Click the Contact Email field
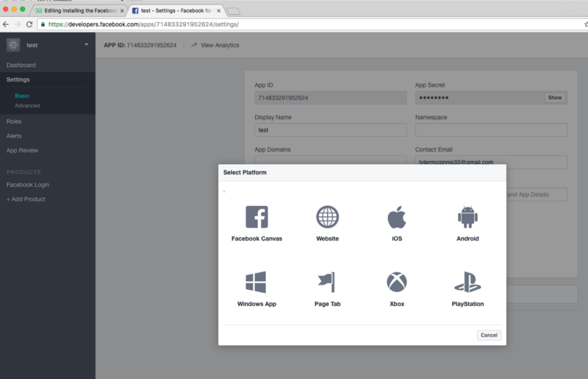The height and width of the screenshot is (379, 588). [x=491, y=162]
